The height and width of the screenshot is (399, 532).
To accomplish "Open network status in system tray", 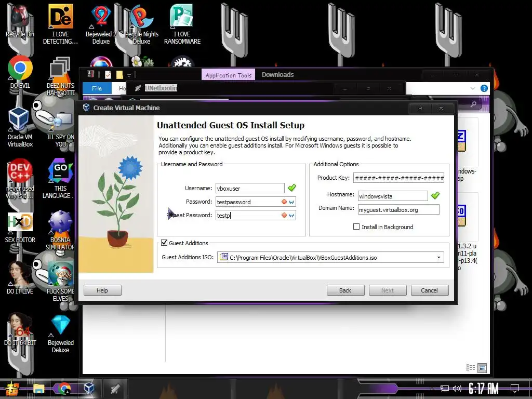I will click(x=445, y=389).
